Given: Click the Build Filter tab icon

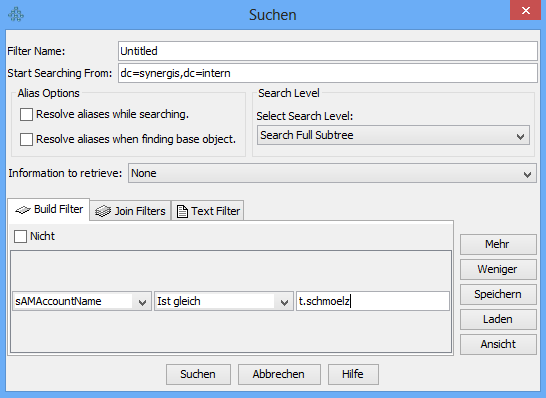Looking at the screenshot, I should (x=23, y=210).
